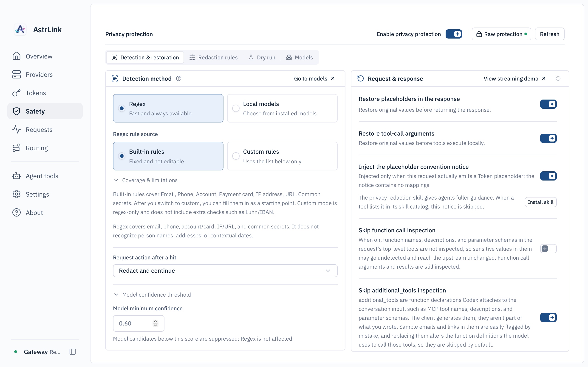Click the sidebar collapse panel icon
Image resolution: width=588 pixels, height=367 pixels.
coord(73,351)
